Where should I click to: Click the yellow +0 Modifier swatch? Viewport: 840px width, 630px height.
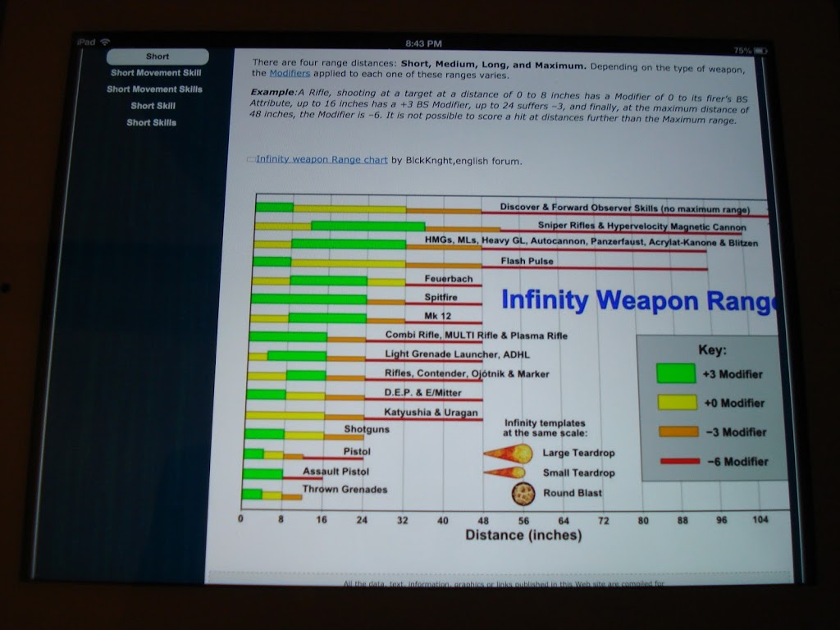point(677,402)
